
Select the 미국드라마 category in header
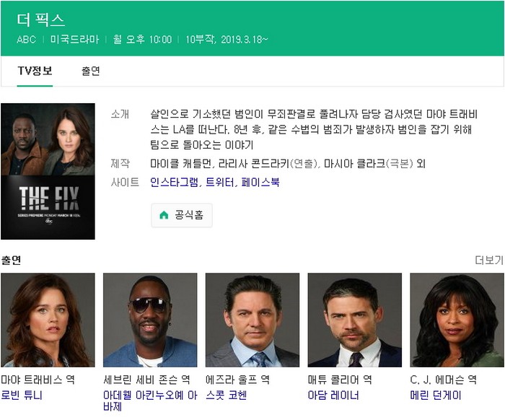74,39
